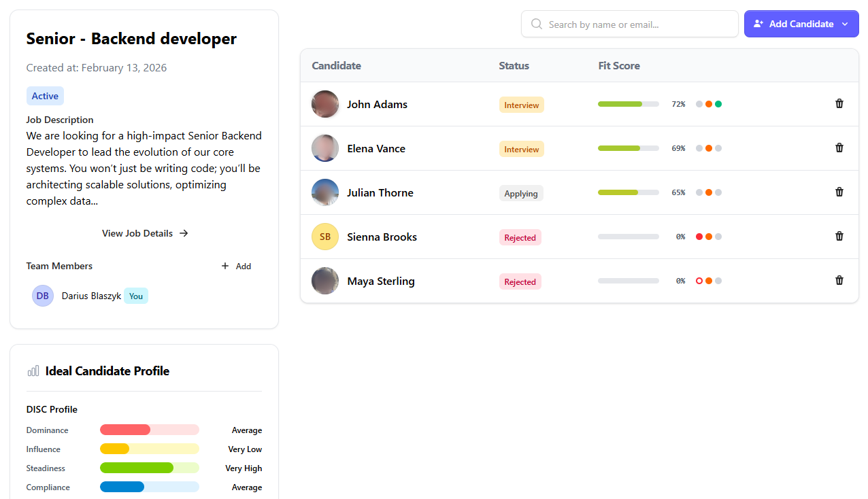Viewport: 868px width, 499px height.
Task: Click the Compliance DISC bar
Action: click(x=150, y=487)
